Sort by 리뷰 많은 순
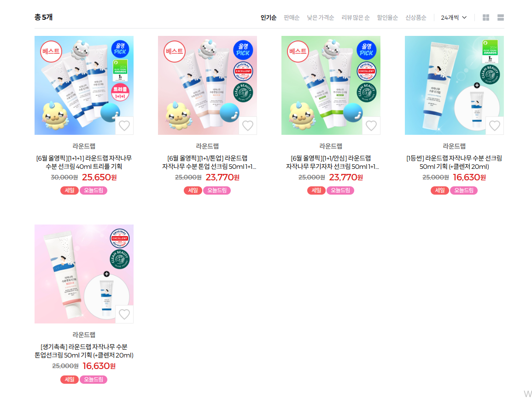The height and width of the screenshot is (398, 532). (355, 17)
